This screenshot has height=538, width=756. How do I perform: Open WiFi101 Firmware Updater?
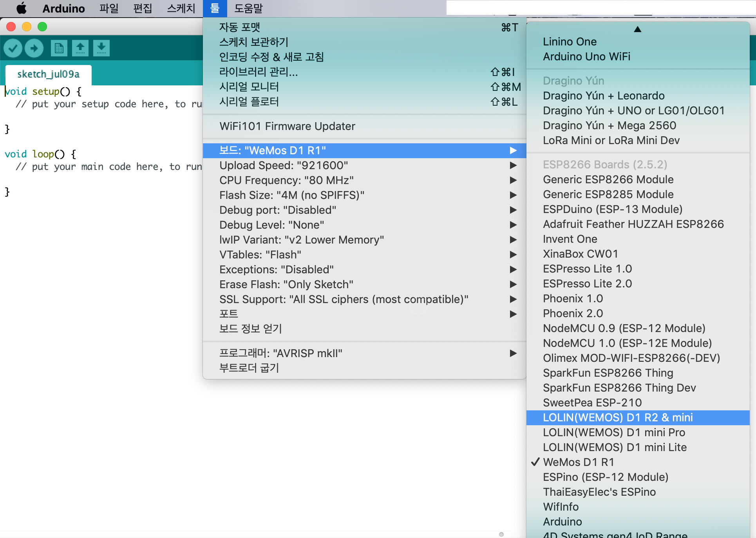[364, 126]
